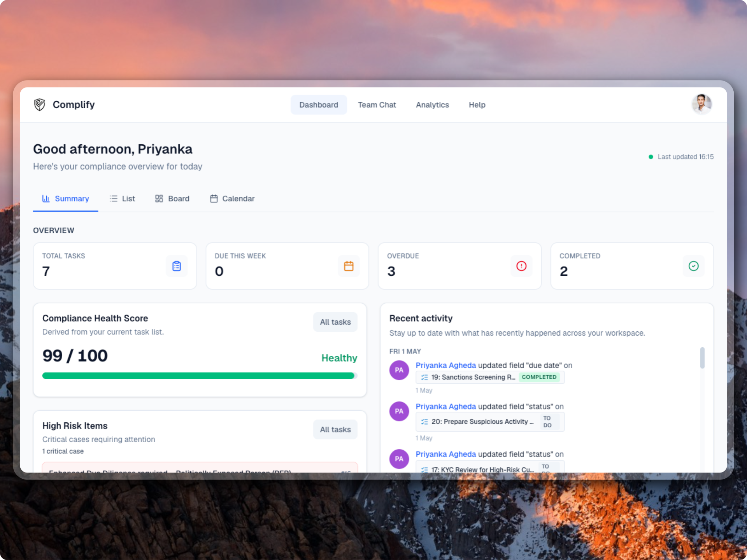747x560 pixels.
Task: Switch to the Summary tab
Action: click(x=65, y=199)
